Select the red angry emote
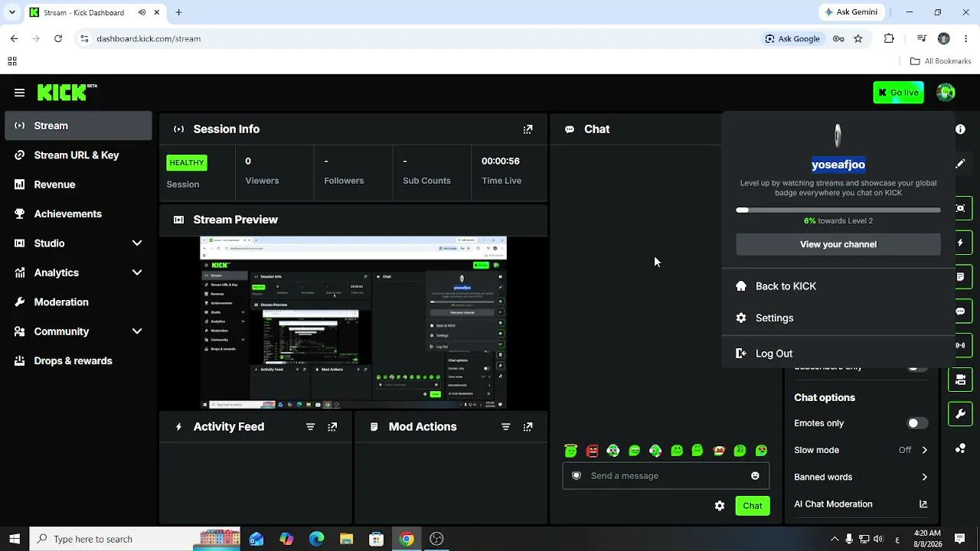The height and width of the screenshot is (551, 980). click(592, 451)
